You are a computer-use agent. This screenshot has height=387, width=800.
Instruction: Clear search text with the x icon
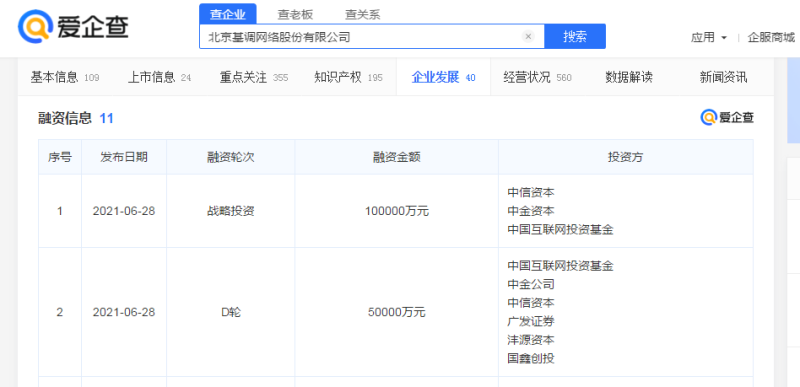[x=528, y=36]
